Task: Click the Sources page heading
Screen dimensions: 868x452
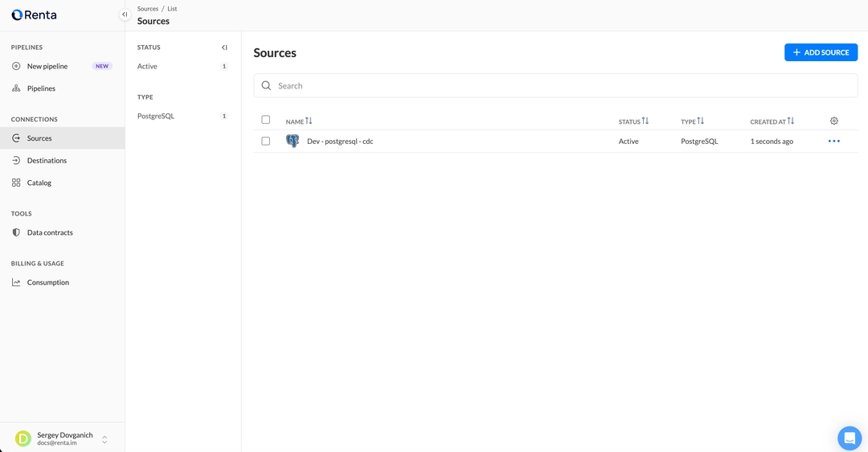Action: (275, 52)
